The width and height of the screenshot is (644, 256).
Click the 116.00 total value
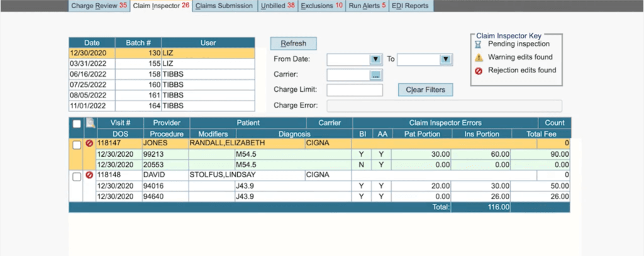[x=498, y=207]
